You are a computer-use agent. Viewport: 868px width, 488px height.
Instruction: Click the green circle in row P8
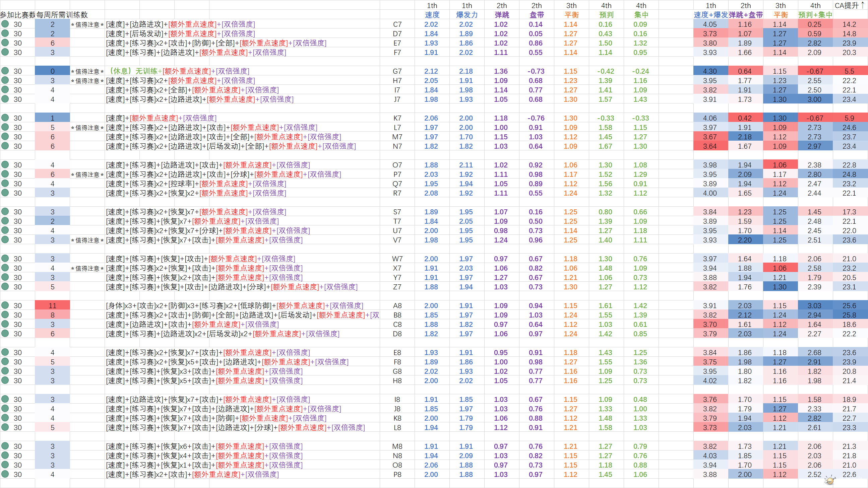point(5,474)
